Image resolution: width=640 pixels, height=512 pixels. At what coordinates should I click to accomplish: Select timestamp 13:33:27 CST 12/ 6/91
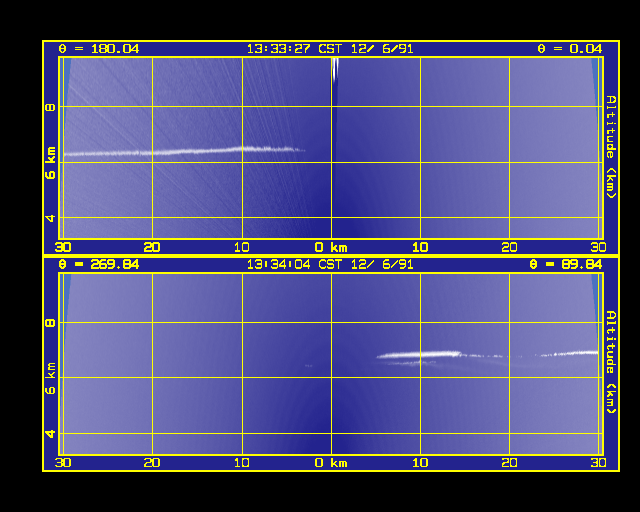pos(330,49)
